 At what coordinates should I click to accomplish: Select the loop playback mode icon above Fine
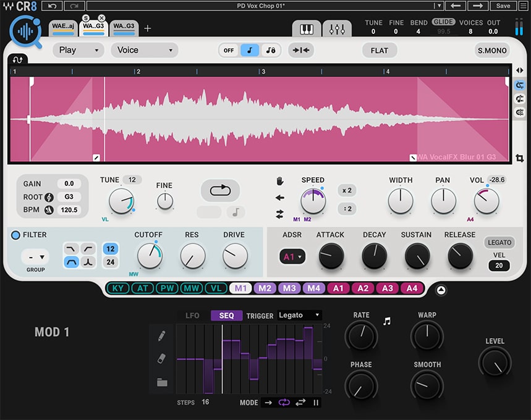pyautogui.click(x=220, y=191)
